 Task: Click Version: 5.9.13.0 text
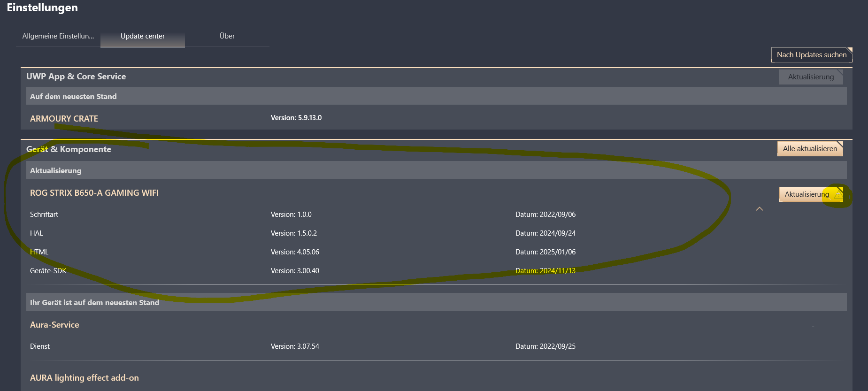[296, 118]
